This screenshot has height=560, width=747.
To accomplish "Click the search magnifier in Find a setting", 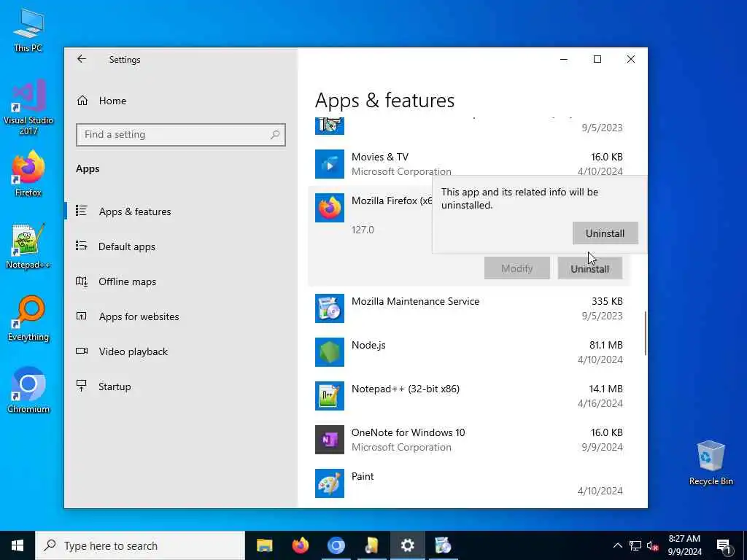I will tap(275, 135).
